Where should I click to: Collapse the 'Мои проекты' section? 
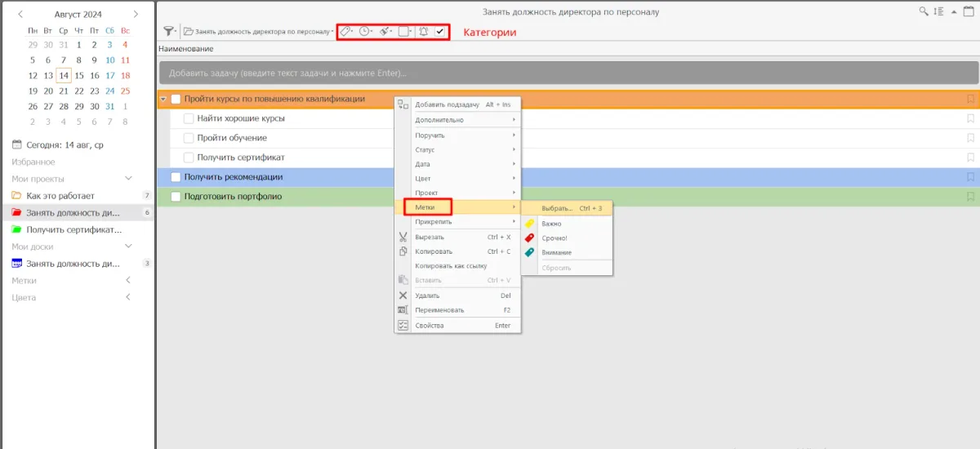coord(128,179)
